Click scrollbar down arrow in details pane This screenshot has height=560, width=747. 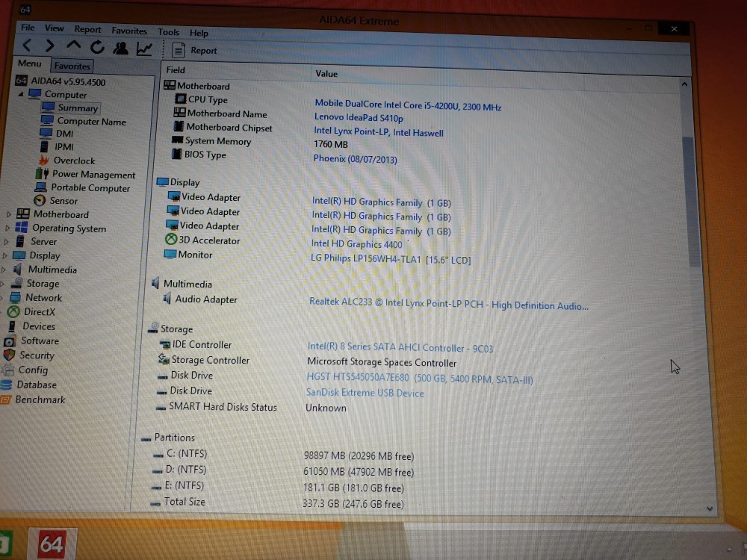pyautogui.click(x=710, y=508)
